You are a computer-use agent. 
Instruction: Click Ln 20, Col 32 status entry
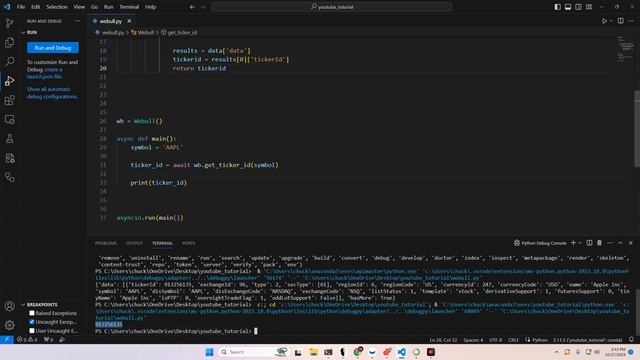(x=443, y=340)
